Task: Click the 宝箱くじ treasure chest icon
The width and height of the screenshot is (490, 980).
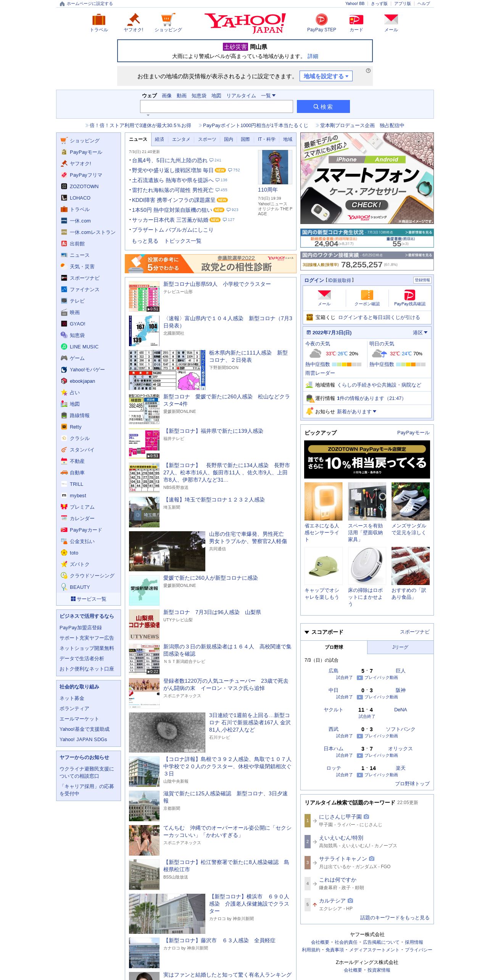Action: [309, 317]
